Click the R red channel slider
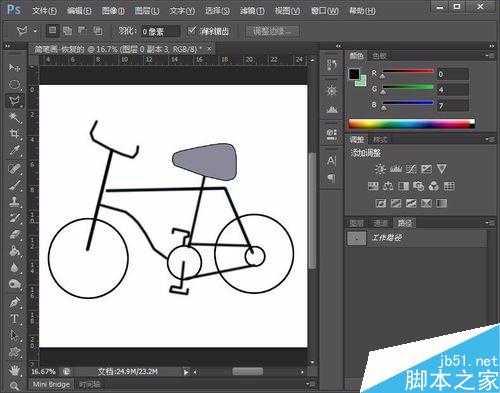 [x=408, y=71]
